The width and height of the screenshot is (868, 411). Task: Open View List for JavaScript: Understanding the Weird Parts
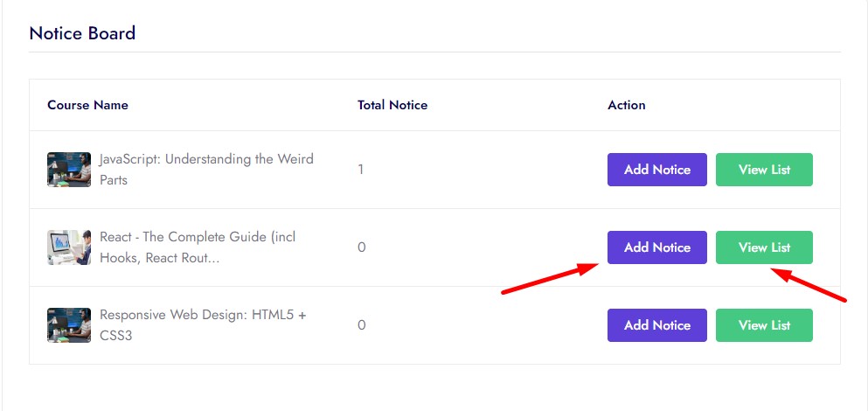pos(764,170)
